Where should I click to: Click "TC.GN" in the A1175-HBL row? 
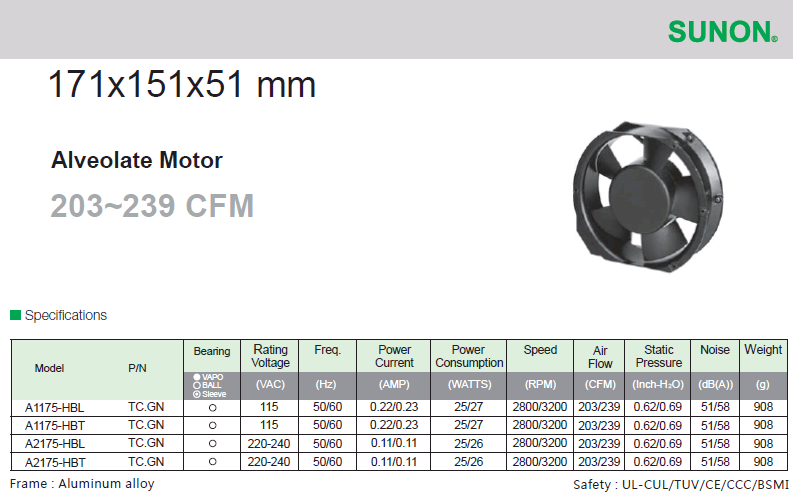146,407
